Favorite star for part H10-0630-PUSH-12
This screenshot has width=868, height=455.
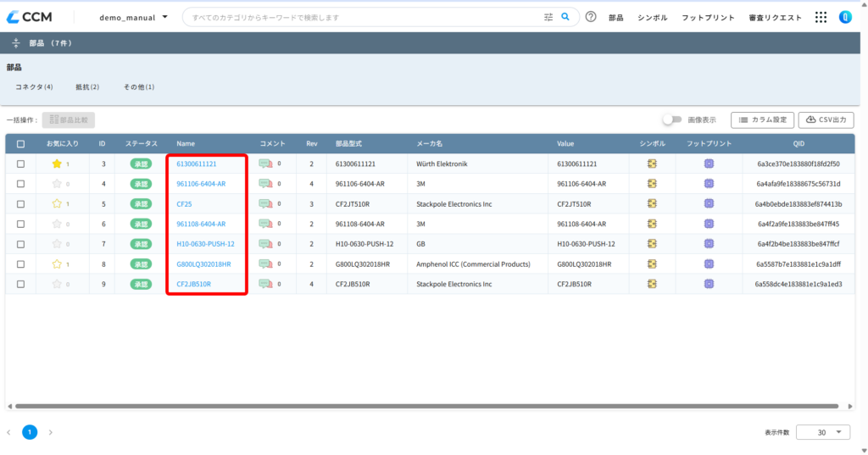[57, 243]
